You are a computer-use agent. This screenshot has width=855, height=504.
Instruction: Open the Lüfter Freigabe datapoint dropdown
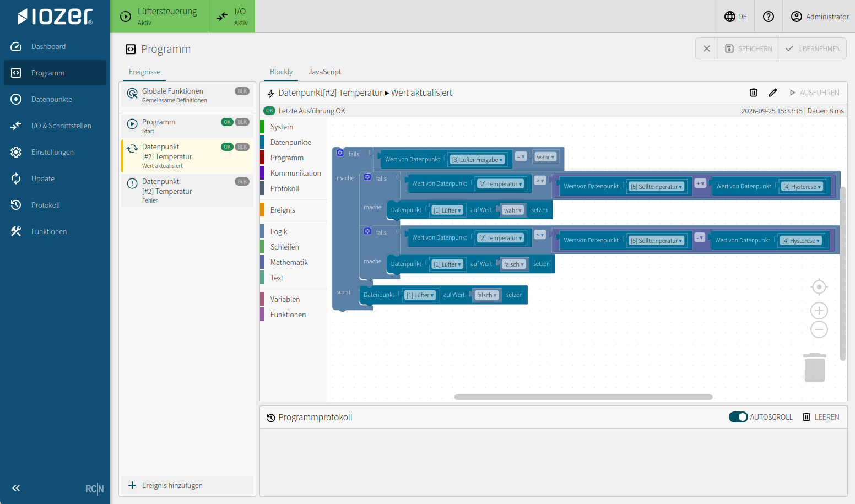[478, 160]
